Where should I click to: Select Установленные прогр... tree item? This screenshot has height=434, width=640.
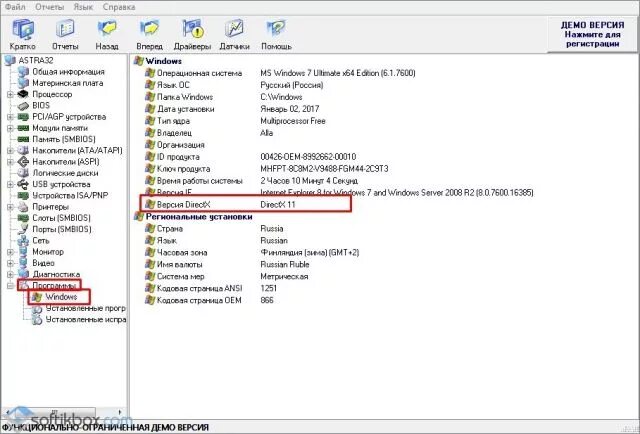[x=85, y=308]
